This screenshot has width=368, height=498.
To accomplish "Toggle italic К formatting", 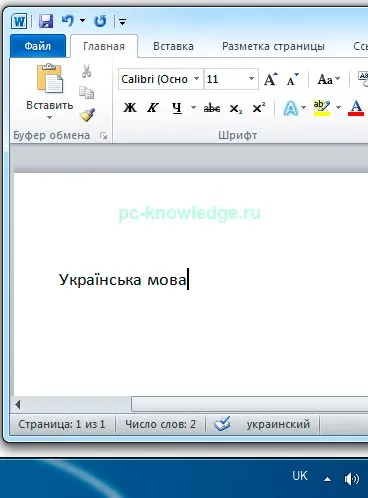I will click(x=153, y=108).
